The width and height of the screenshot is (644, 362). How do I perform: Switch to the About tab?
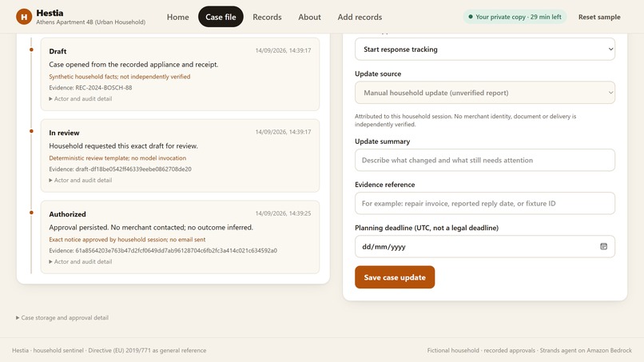(x=309, y=17)
